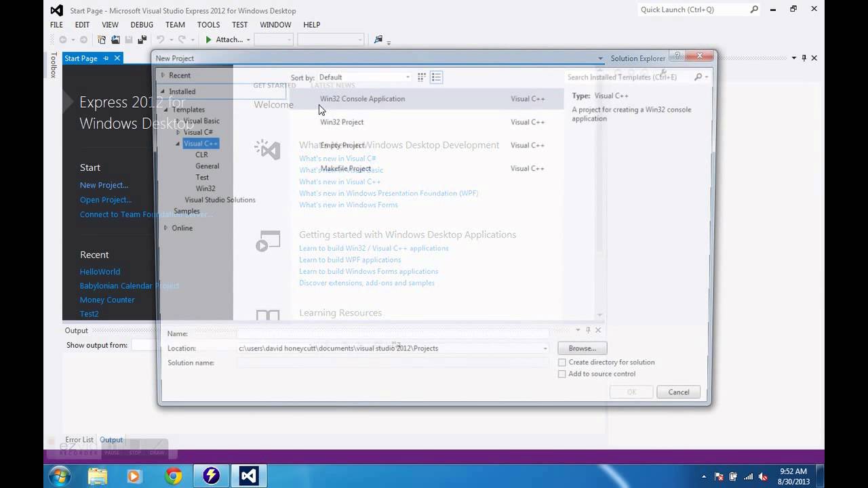Image resolution: width=868 pixels, height=488 pixels.
Task: Open Windows Start menu
Action: coord(60,476)
